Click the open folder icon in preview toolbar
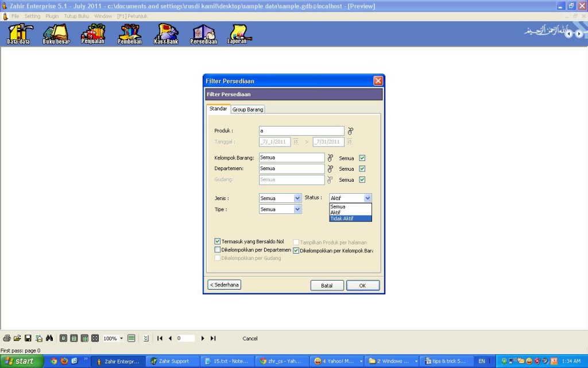 [17, 338]
